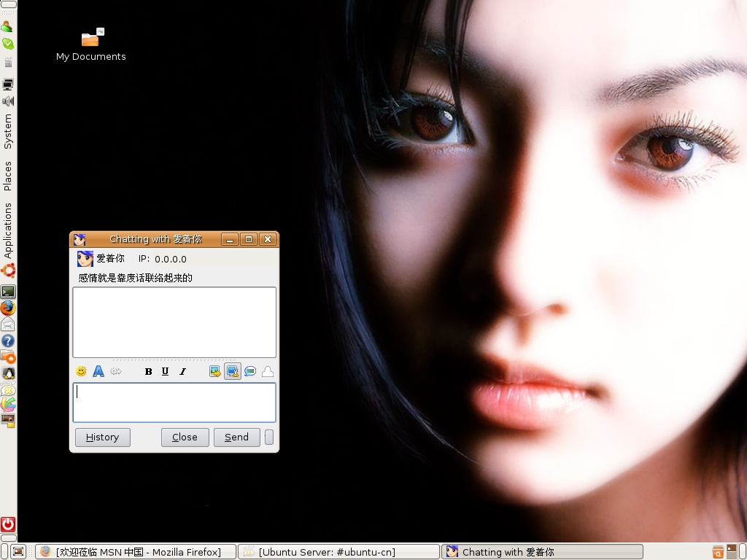Minimize the chat window
747x560 pixels.
[x=230, y=239]
